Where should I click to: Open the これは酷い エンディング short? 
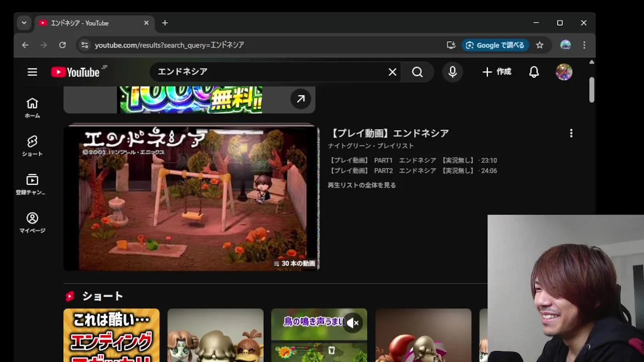(111, 335)
